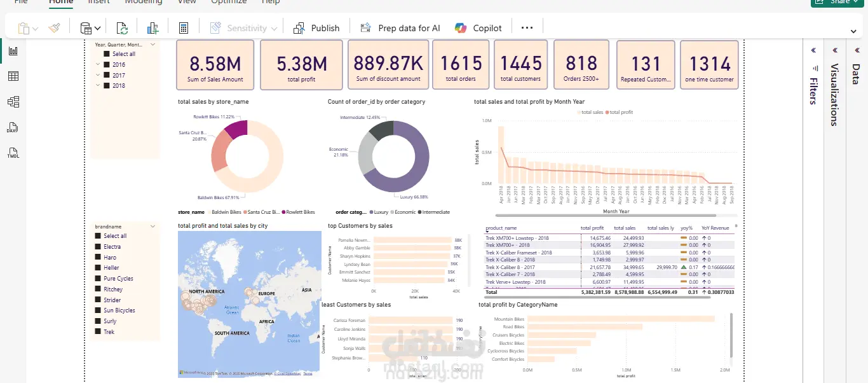
Task: Click Luxury legend swatch in order category
Action: [371, 212]
